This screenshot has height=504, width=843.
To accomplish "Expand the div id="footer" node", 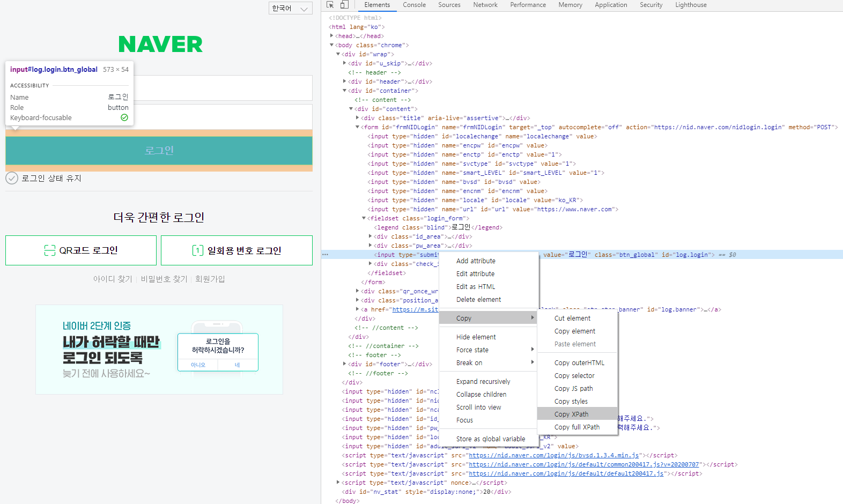I will [345, 364].
